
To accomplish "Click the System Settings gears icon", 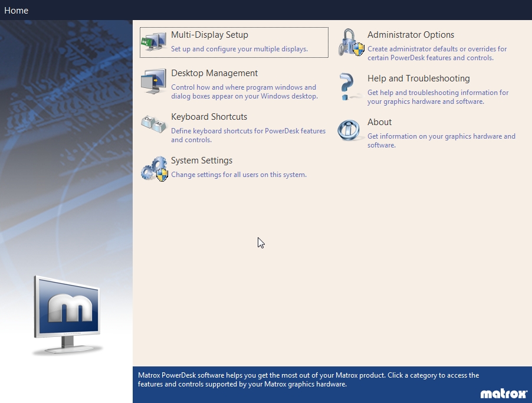I will (155, 169).
